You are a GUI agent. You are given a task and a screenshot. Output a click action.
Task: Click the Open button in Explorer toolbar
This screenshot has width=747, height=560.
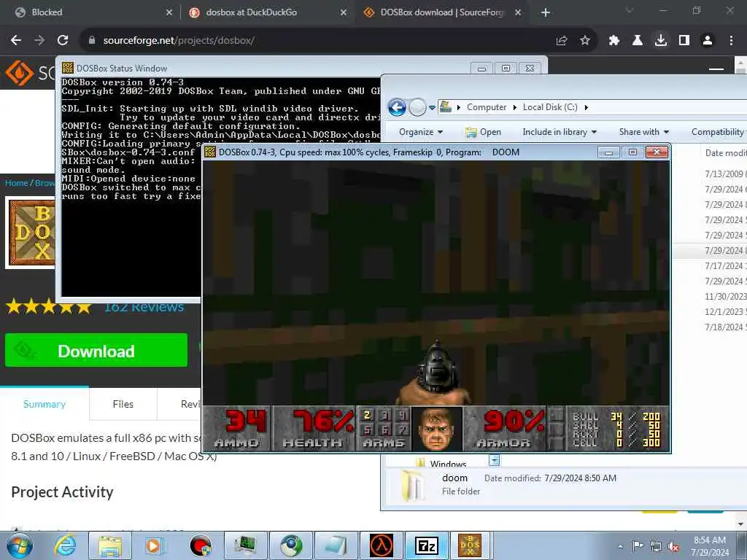[x=483, y=132]
